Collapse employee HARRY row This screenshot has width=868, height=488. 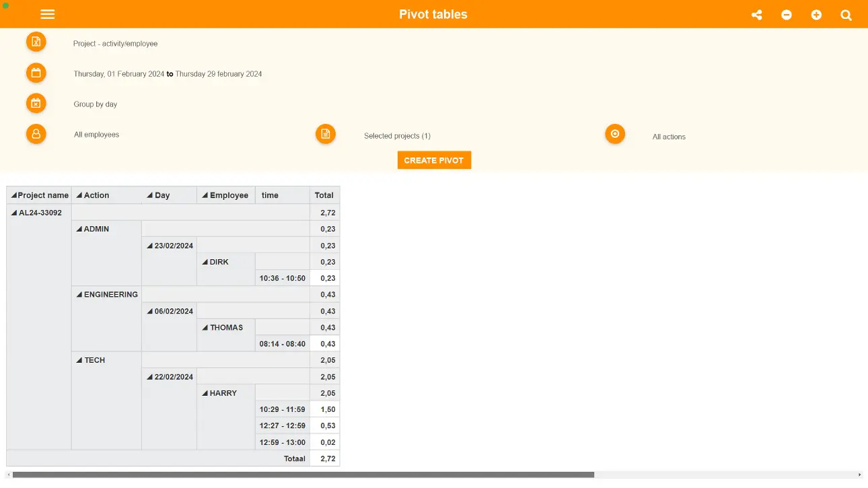tap(205, 393)
